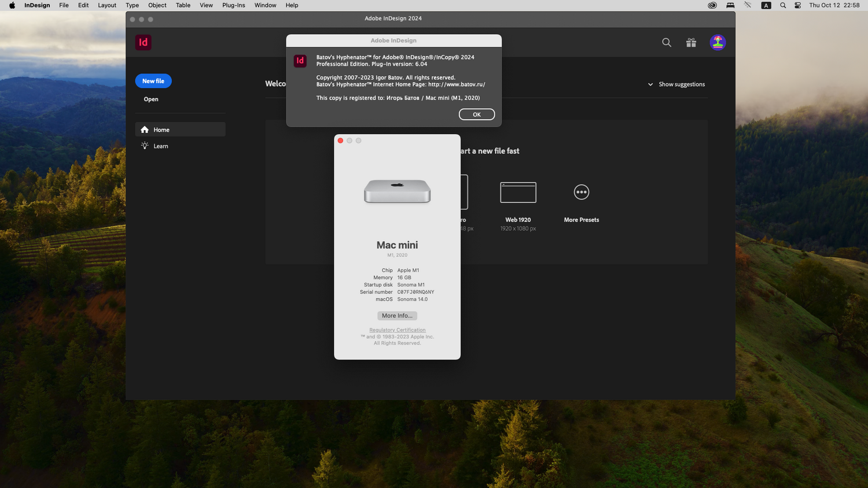Open the Help menu
This screenshot has height=488, width=868.
292,5
